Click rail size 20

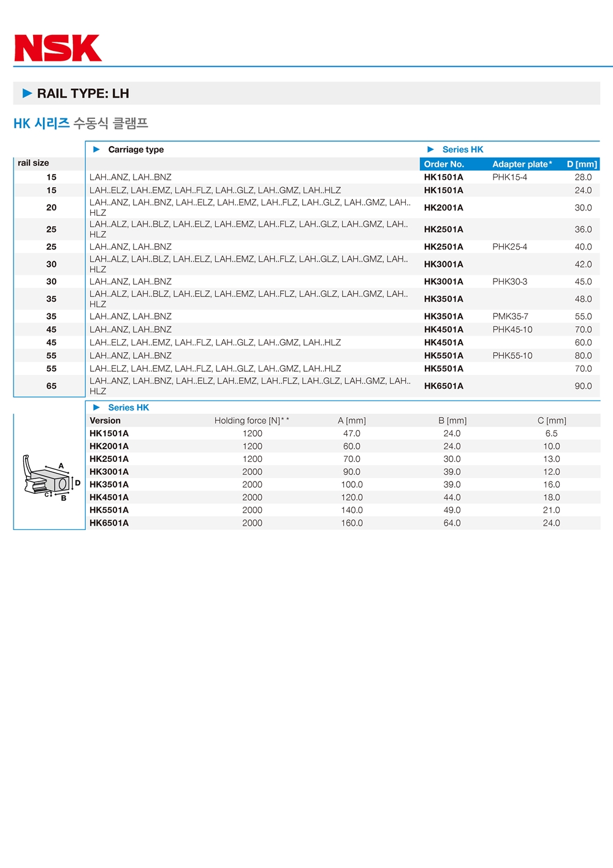[51, 208]
